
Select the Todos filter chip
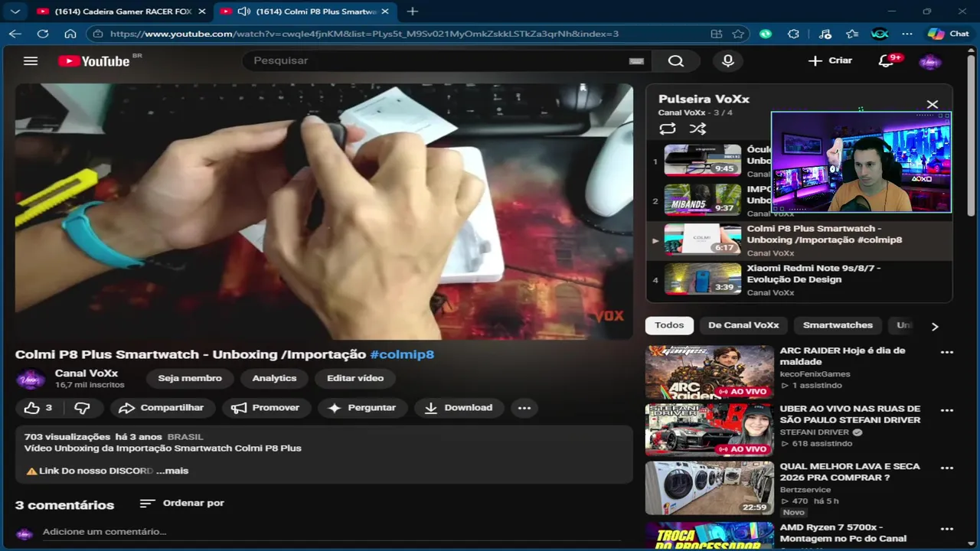669,325
